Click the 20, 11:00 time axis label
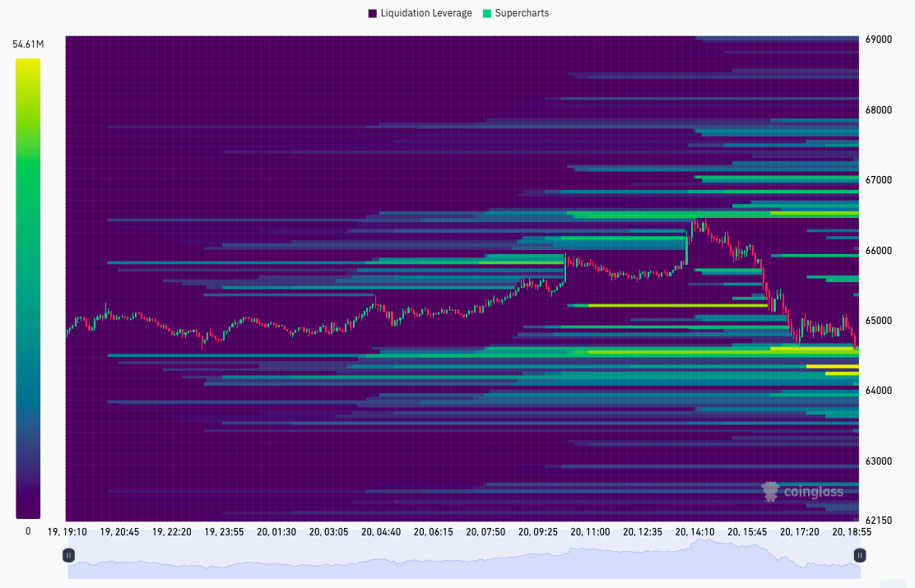This screenshot has width=915, height=588. click(591, 532)
